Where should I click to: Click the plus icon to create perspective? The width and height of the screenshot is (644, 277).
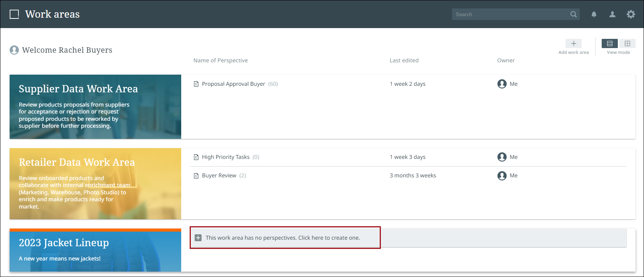(198, 238)
